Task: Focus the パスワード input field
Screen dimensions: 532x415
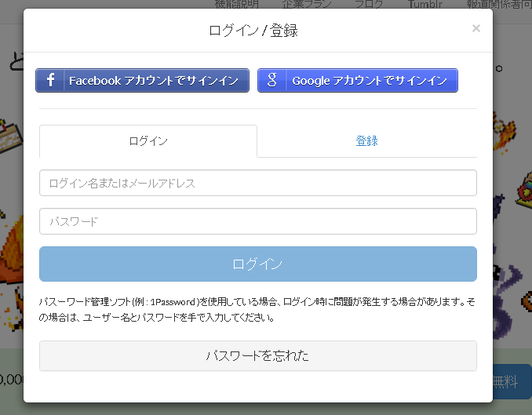Action: tap(258, 221)
